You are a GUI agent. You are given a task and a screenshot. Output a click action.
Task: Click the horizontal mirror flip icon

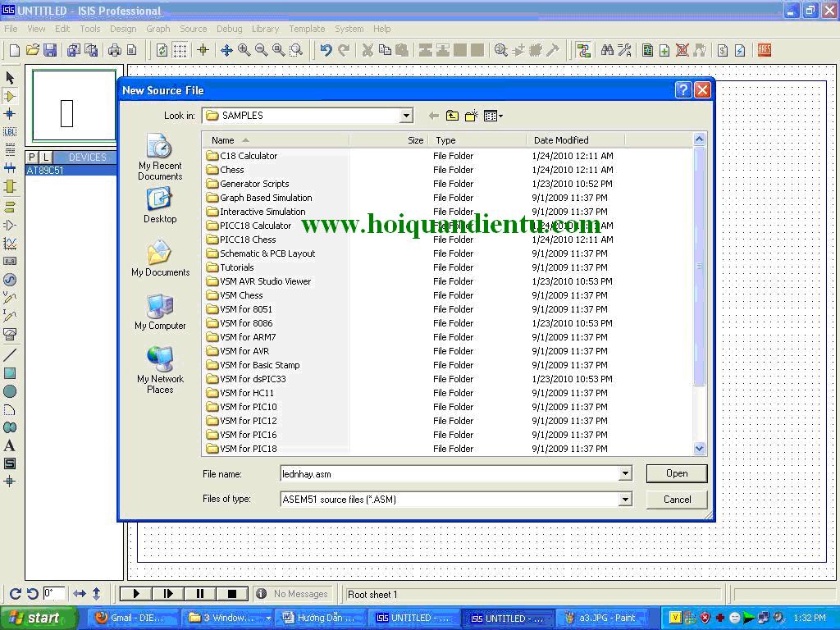pos(80,594)
